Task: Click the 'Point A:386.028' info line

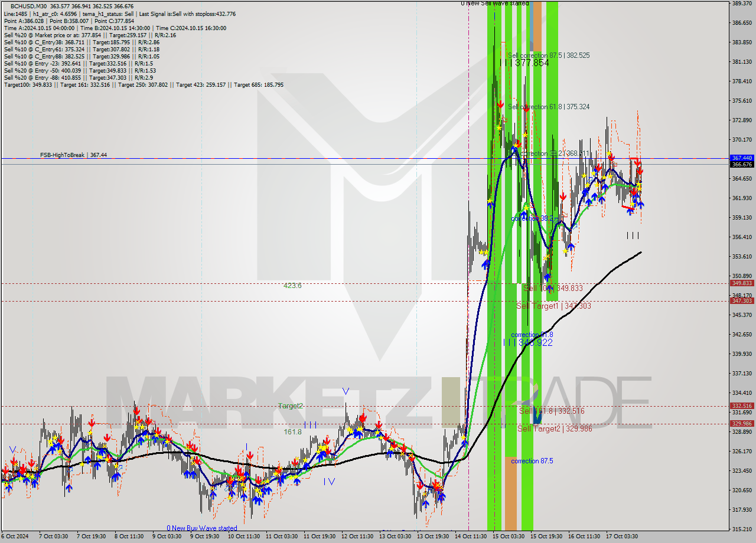Action: click(x=69, y=21)
